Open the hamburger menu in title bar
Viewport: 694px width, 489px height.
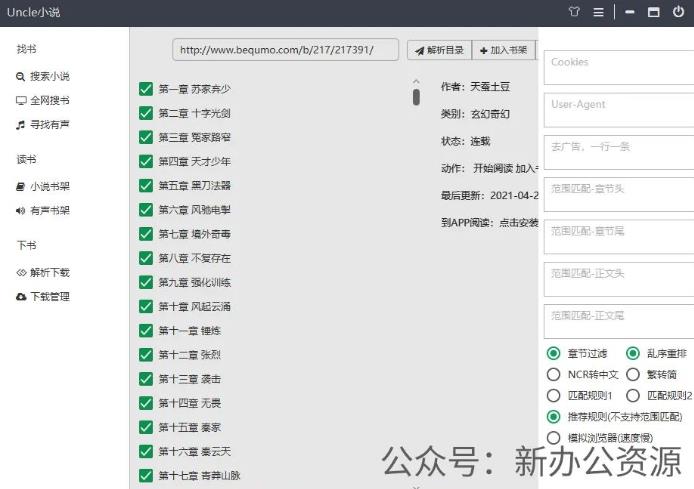pos(598,12)
